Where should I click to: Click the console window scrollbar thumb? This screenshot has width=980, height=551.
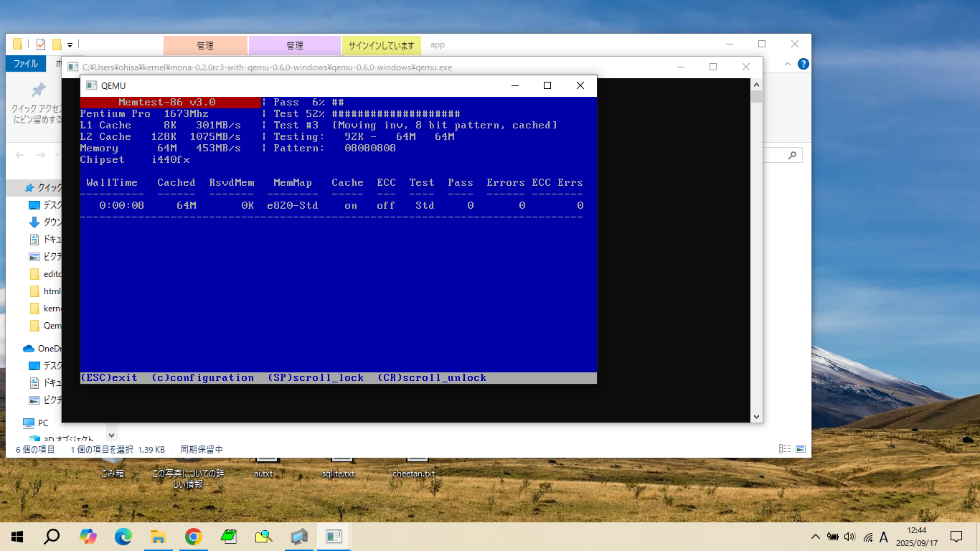tap(756, 97)
